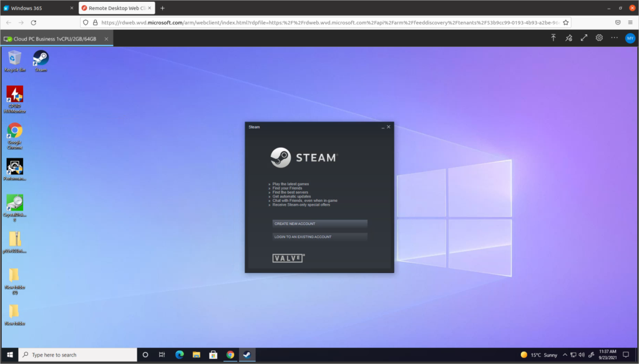Open Task View on the taskbar

point(162,355)
